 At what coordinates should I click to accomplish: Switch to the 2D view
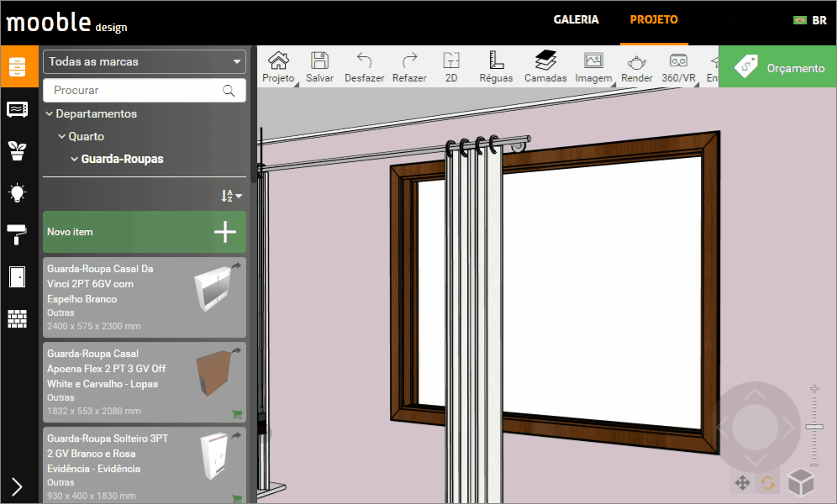point(451,66)
